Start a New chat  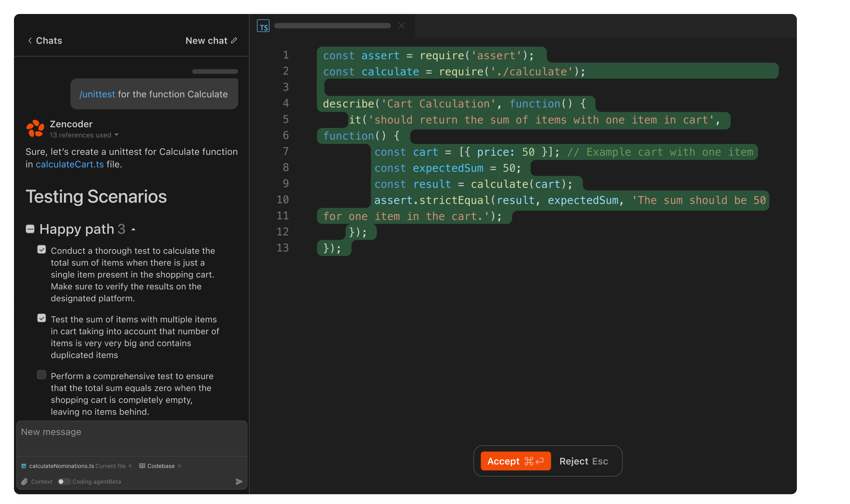point(211,41)
